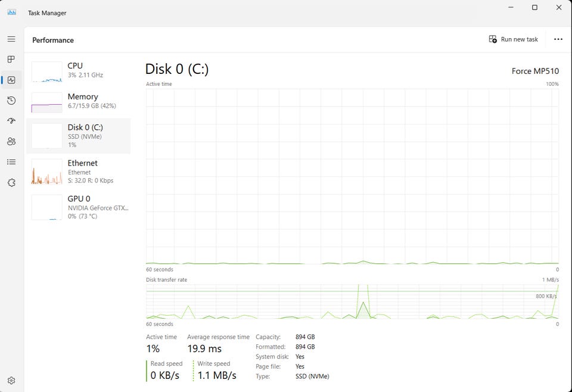Open Task Manager settings gear
572x392 pixels.
tap(11, 380)
